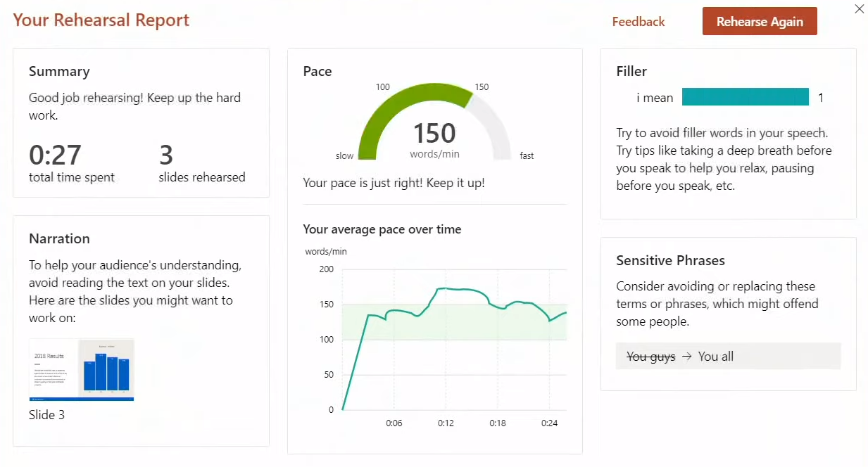Screen dimensions: 868x467
Task: Click the Sensitive Phrases heading
Action: click(670, 261)
